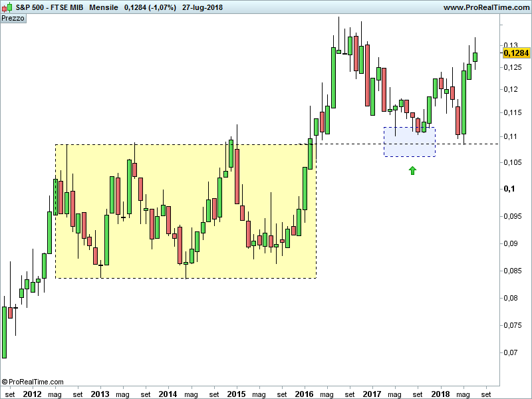Click the 2015 year label on time axis
Viewport: 532px width, 399px height.
(x=237, y=394)
